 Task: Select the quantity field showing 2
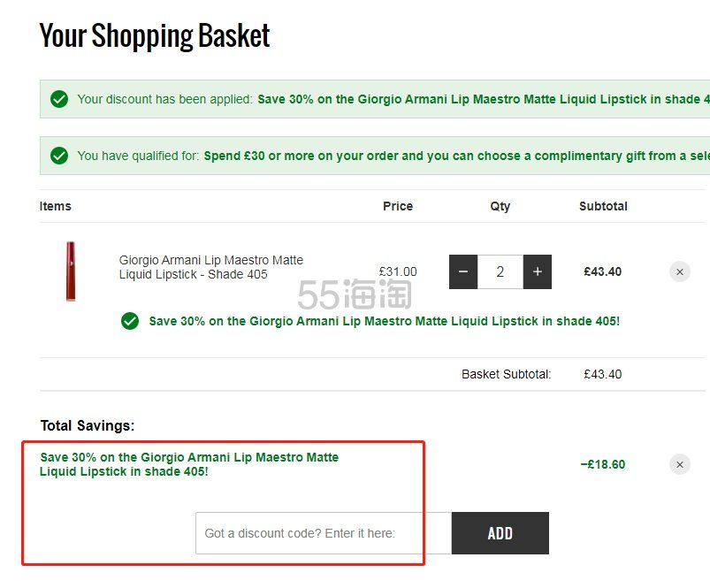coord(500,271)
